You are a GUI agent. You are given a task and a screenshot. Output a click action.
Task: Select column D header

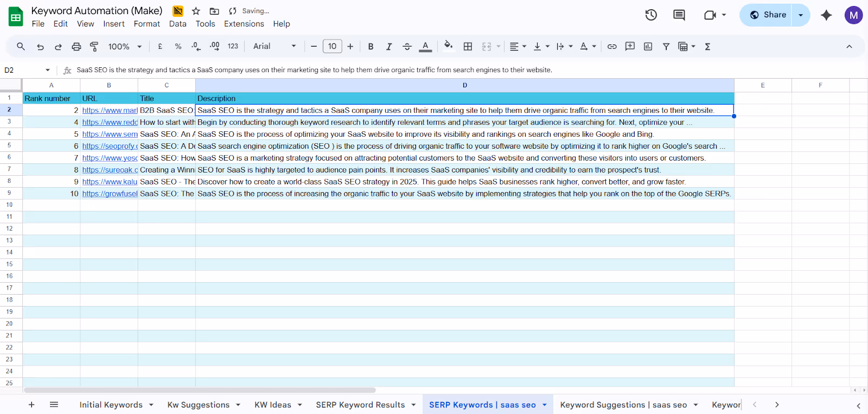(x=465, y=85)
